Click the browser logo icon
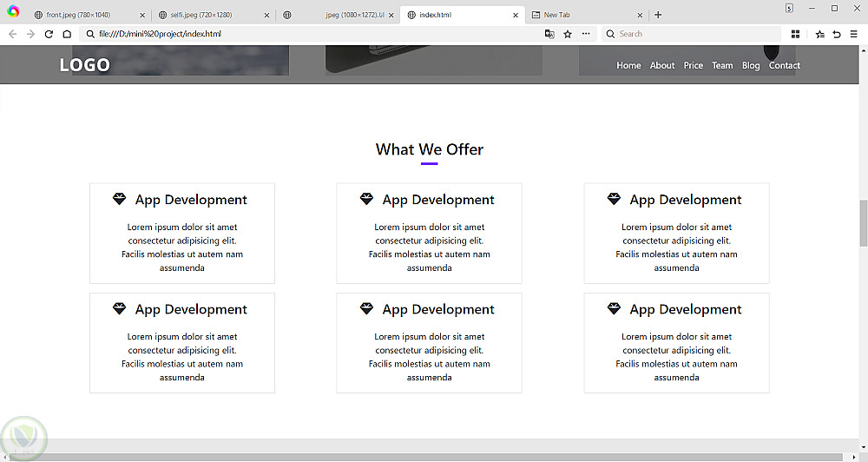The width and height of the screenshot is (868, 462). click(13, 11)
